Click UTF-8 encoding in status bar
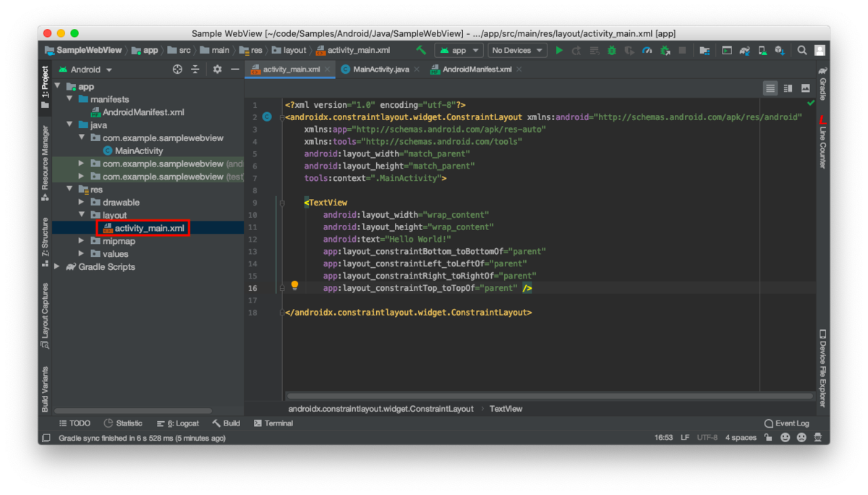Screen dimensions: 868x495 [707, 438]
